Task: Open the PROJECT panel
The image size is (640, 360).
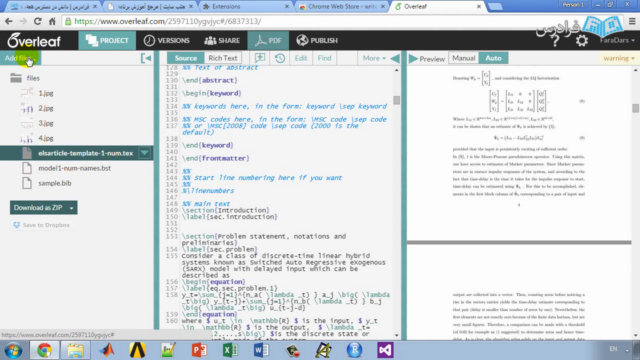Action: [107, 40]
